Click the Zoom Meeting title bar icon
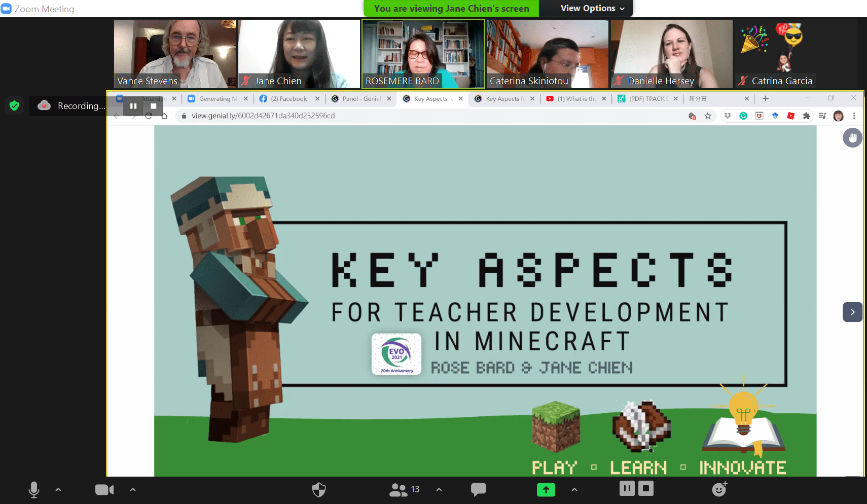Image resolution: width=867 pixels, height=504 pixels. (x=6, y=9)
